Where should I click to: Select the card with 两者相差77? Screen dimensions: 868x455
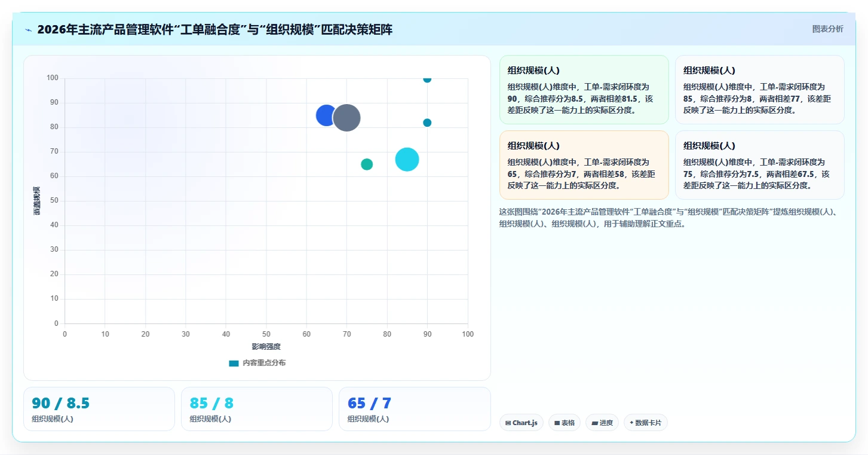(x=760, y=90)
